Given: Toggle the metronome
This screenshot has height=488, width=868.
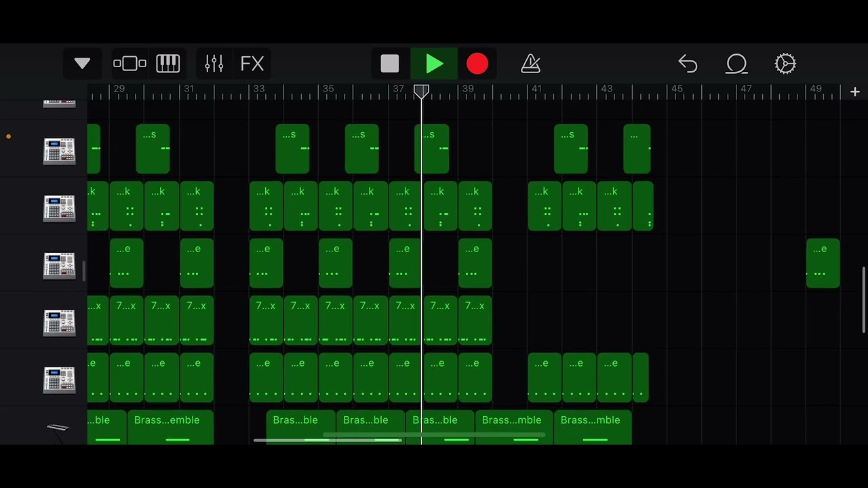Looking at the screenshot, I should tap(530, 64).
